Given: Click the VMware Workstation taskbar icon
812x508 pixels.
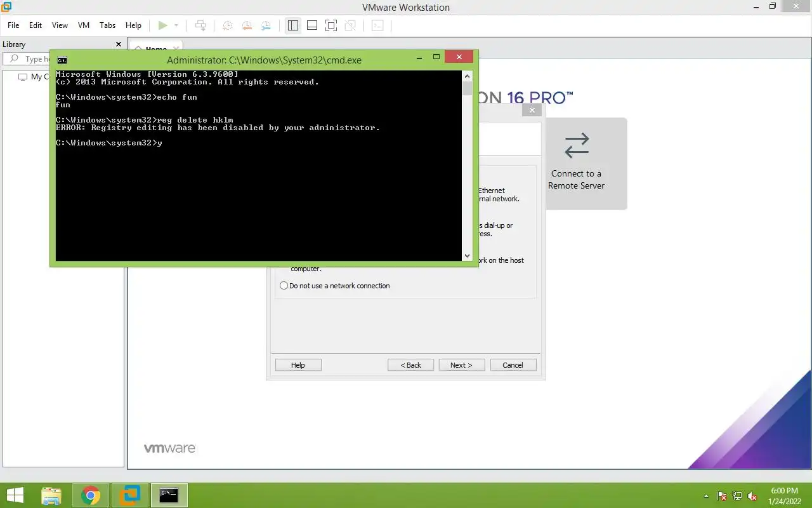Looking at the screenshot, I should (x=130, y=495).
